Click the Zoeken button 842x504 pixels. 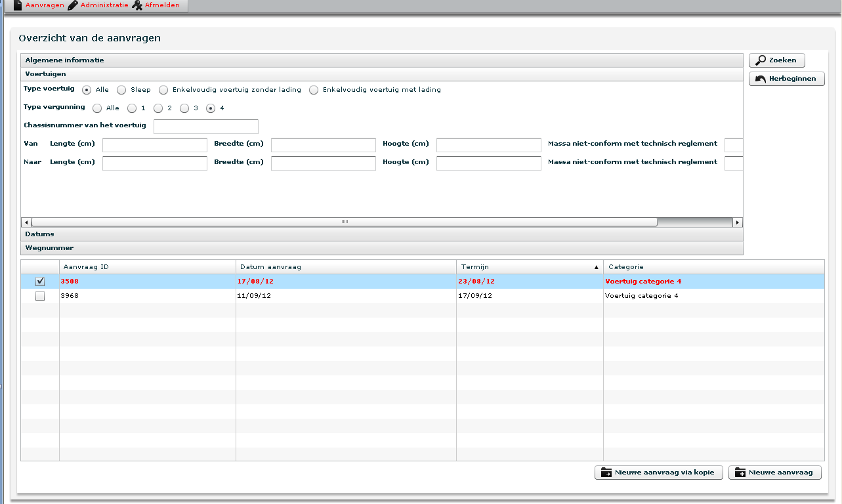click(x=777, y=60)
